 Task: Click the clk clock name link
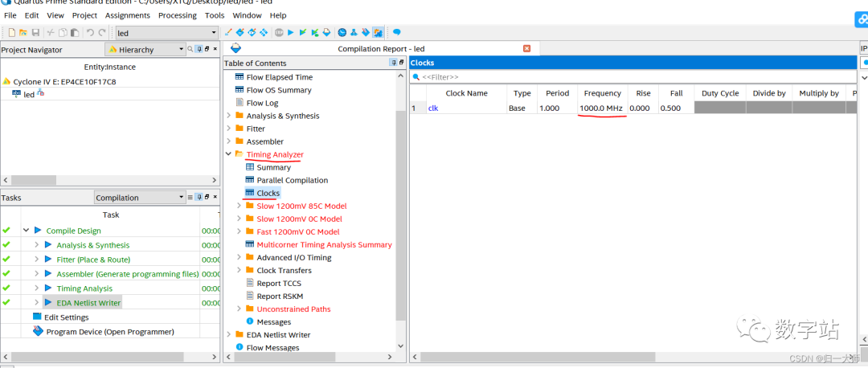tap(433, 108)
